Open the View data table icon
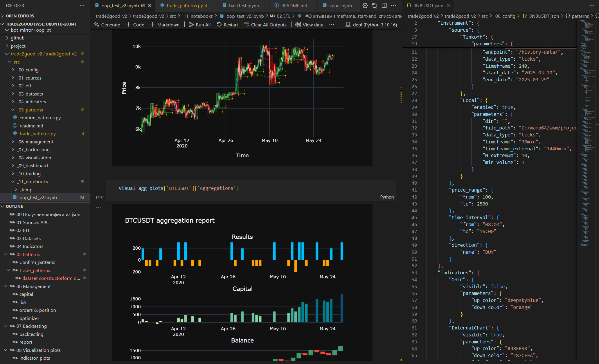This screenshot has height=364, width=599. tap(298, 25)
